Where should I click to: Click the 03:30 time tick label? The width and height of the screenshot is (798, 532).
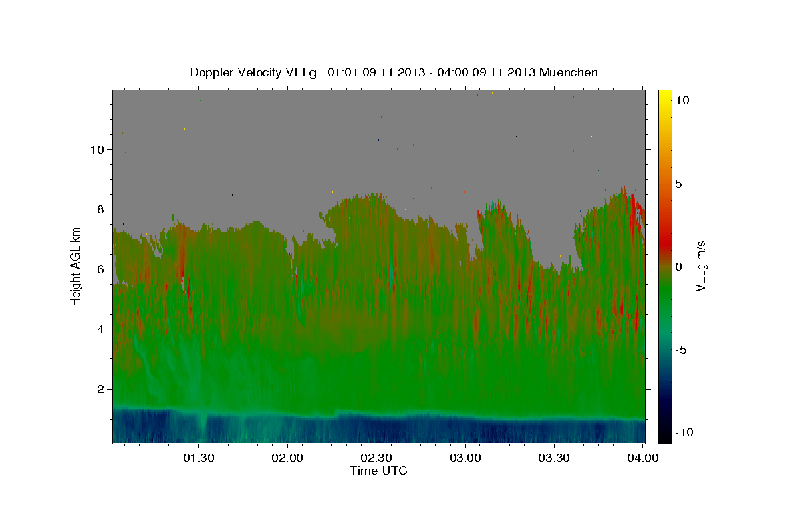[554, 458]
